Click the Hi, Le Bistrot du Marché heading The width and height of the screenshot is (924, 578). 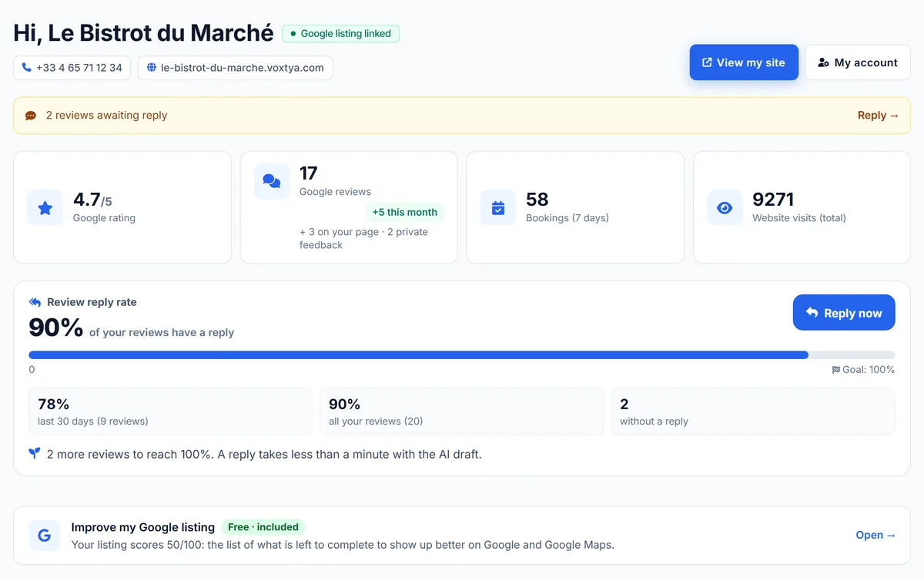pyautogui.click(x=143, y=33)
